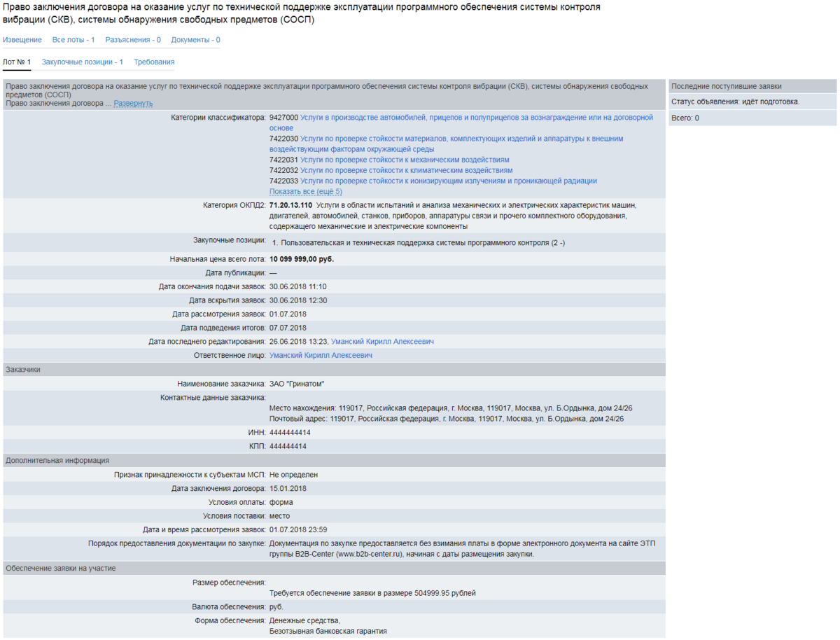
Task: Switch to the Все лоты - 1 tab
Action: tap(73, 40)
